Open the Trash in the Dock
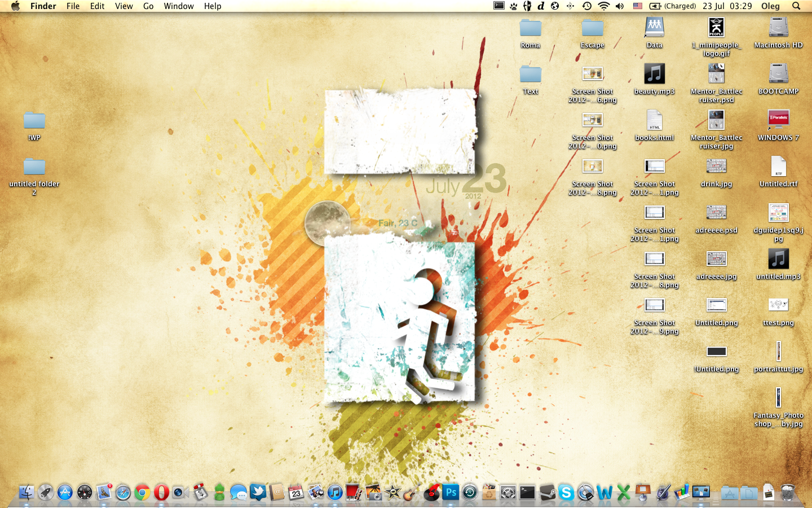The height and width of the screenshot is (508, 812). click(x=788, y=492)
